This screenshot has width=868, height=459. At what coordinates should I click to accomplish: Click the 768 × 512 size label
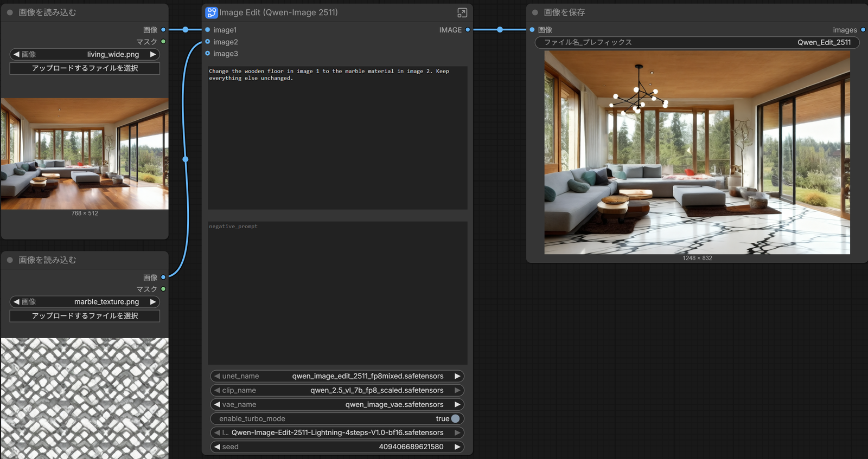(85, 214)
